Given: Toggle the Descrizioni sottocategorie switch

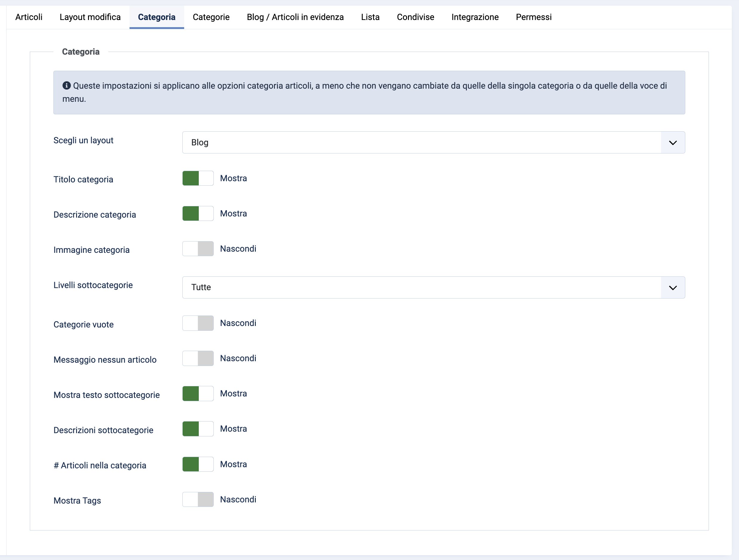Looking at the screenshot, I should [x=198, y=429].
